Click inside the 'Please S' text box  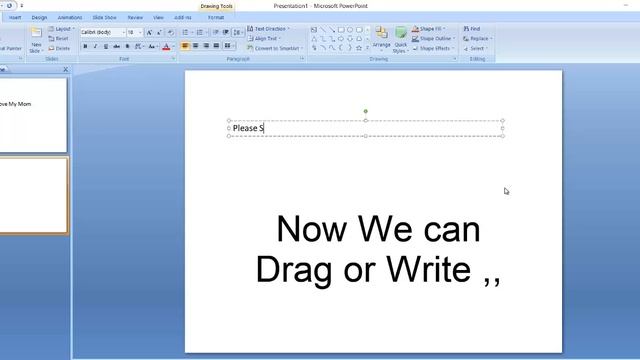[x=365, y=128]
